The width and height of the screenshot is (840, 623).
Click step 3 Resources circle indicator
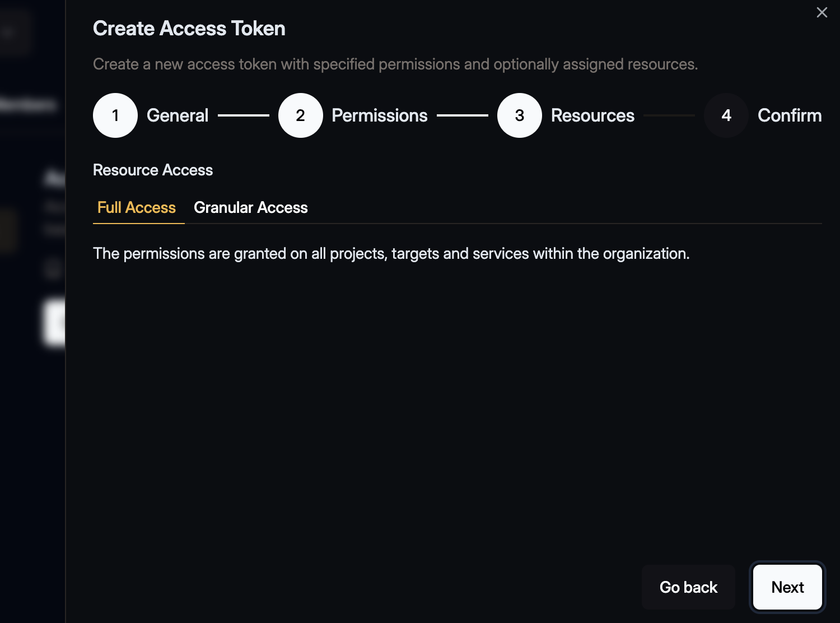pyautogui.click(x=519, y=115)
